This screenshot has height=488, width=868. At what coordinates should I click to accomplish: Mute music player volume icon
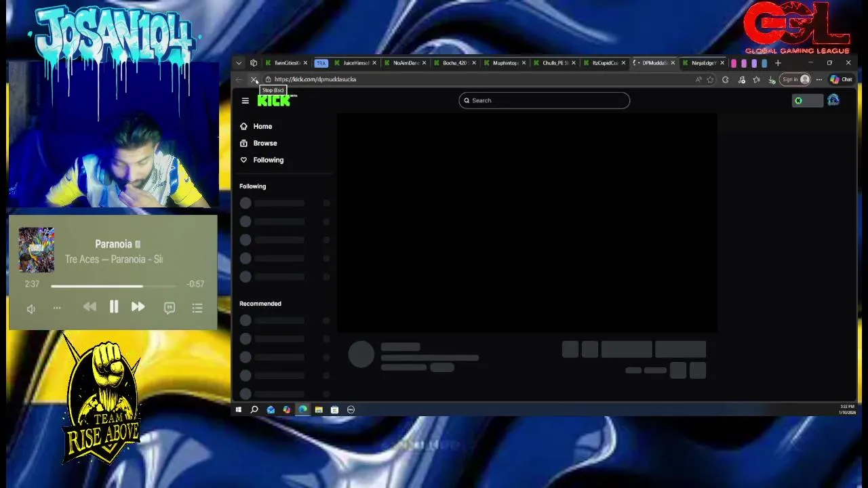tap(31, 308)
